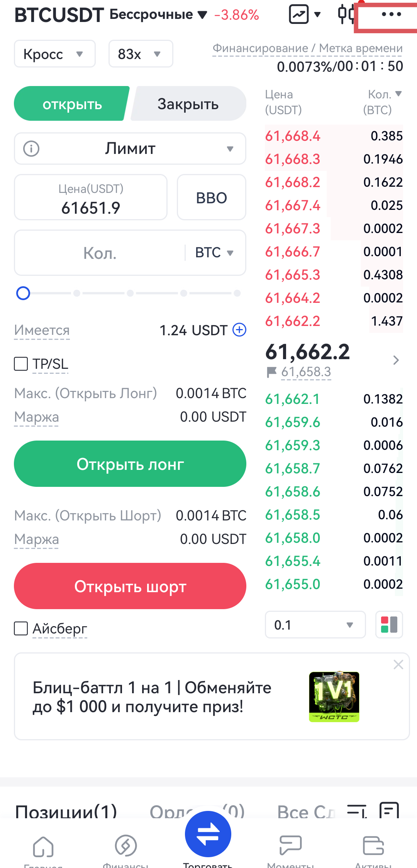Select the Позиции(1) tab

pos(66,811)
